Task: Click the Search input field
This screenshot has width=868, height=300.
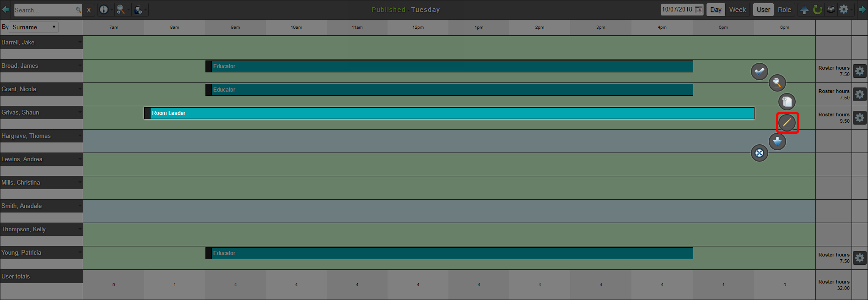Action: click(x=44, y=10)
